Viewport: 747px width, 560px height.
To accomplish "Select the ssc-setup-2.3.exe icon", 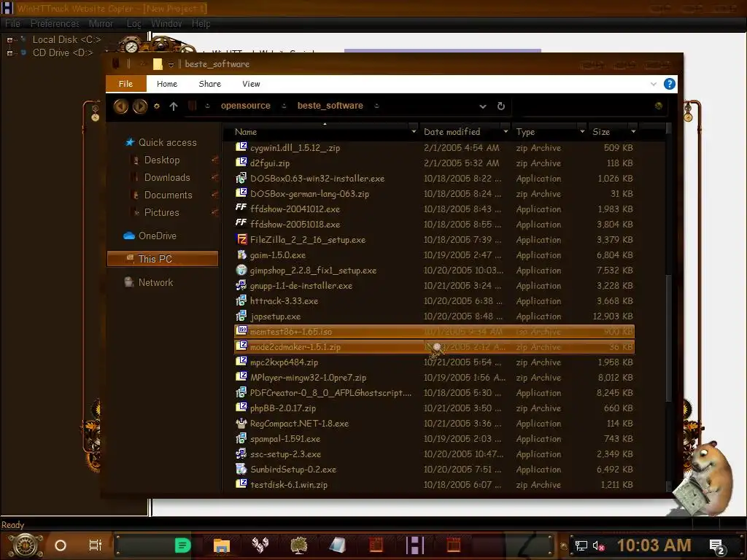I will tap(241, 454).
